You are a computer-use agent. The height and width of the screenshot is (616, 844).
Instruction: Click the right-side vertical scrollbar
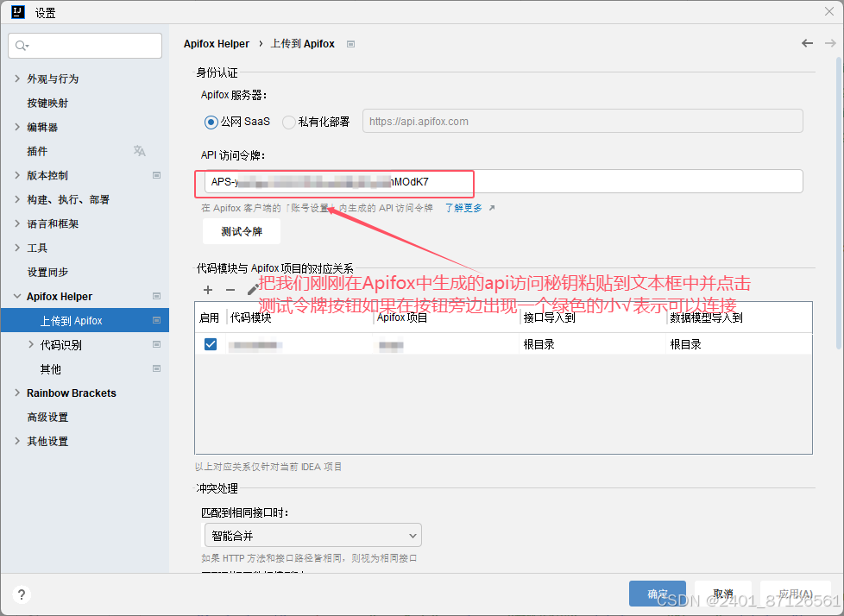coord(840,204)
